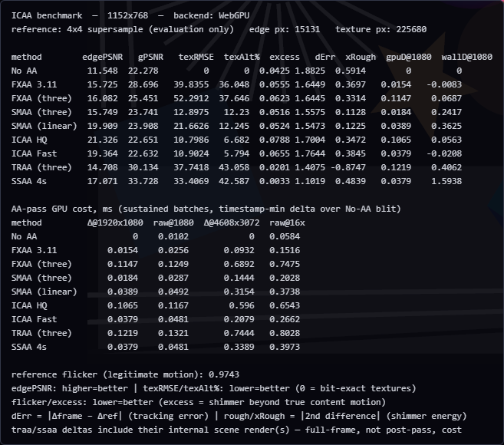Click the FXAA 3.11 wallD value -0.0083
Image resolution: width=504 pixels, height=445 pixels.
[x=444, y=84]
